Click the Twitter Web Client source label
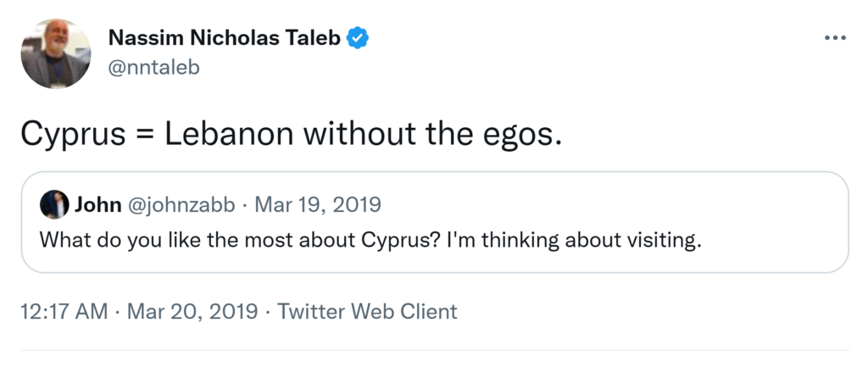This screenshot has height=373, width=868. click(367, 311)
